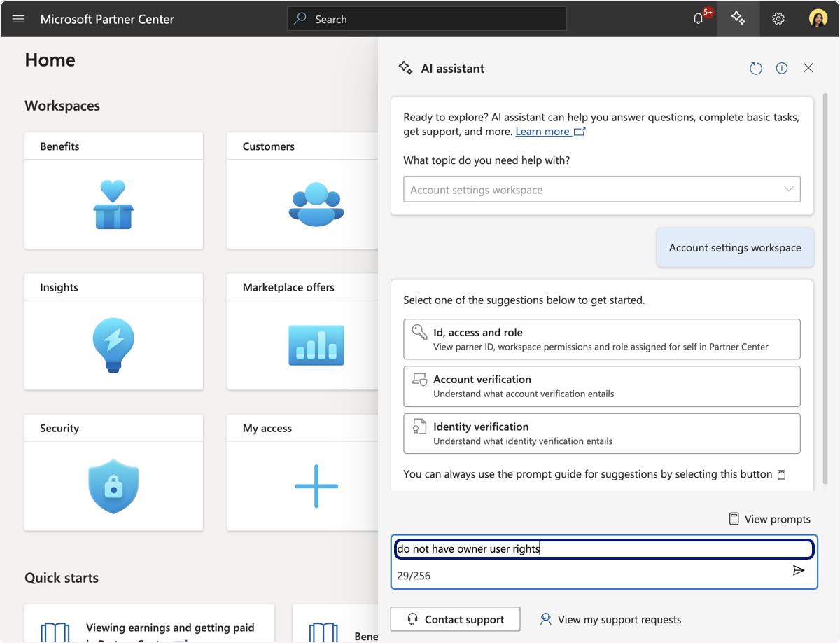Viewport: 840px width, 643px height.
Task: Select Identity verification suggestion
Action: 602,434
